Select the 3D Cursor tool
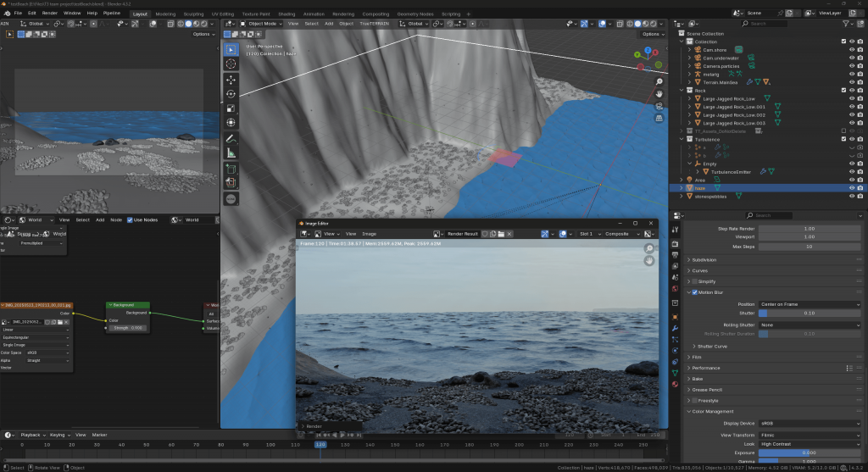868x472 pixels. (231, 64)
